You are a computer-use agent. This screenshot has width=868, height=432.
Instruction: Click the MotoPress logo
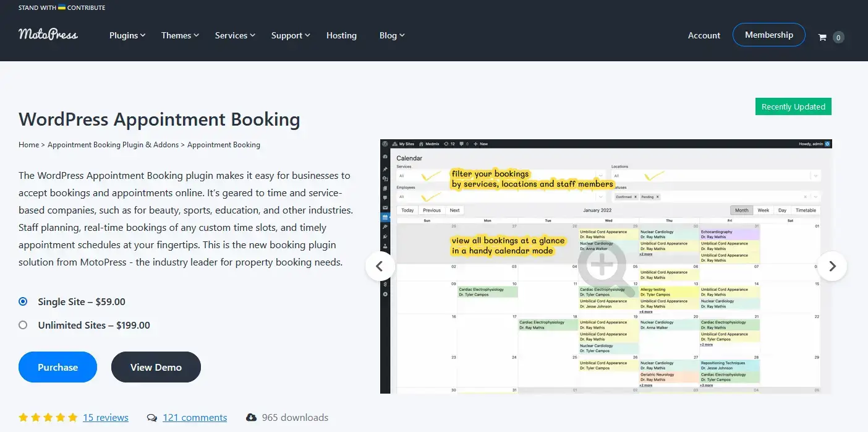point(48,35)
